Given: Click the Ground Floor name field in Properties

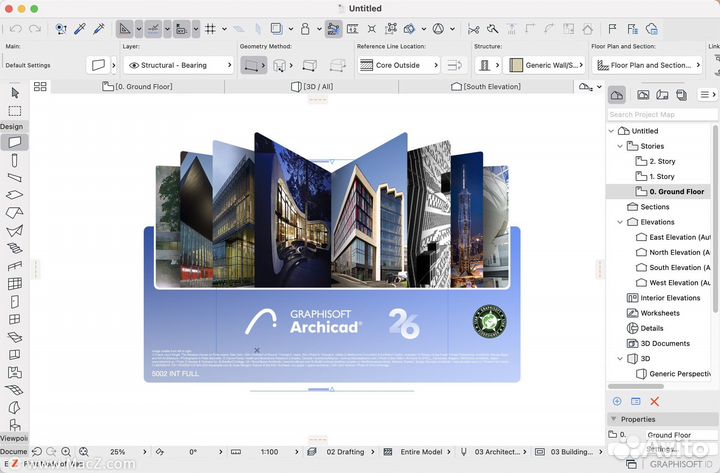Looking at the screenshot, I should pos(681,434).
